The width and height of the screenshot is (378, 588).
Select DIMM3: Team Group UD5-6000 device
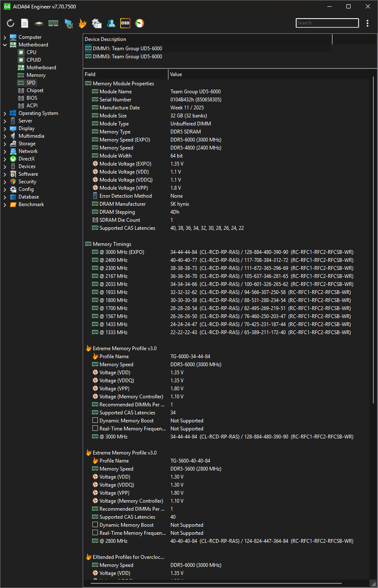127,57
